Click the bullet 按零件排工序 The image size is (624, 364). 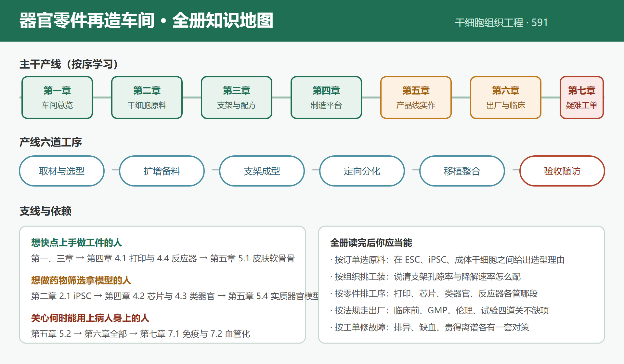(x=434, y=293)
